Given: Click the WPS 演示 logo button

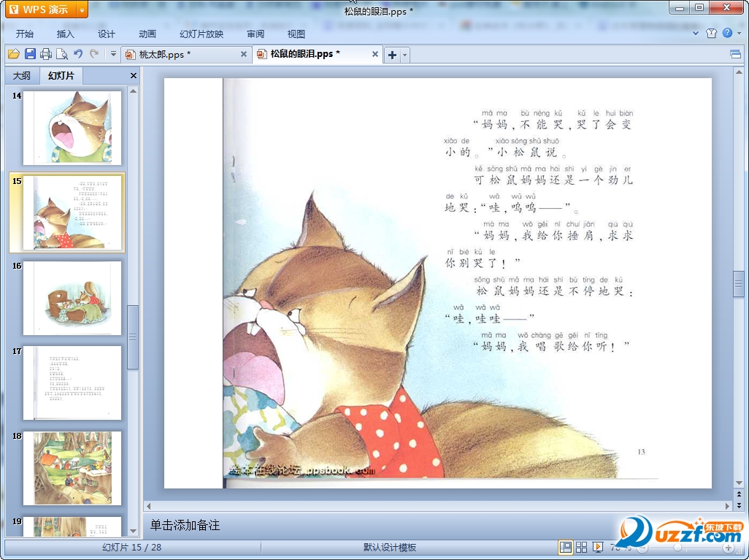Looking at the screenshot, I should [42, 9].
